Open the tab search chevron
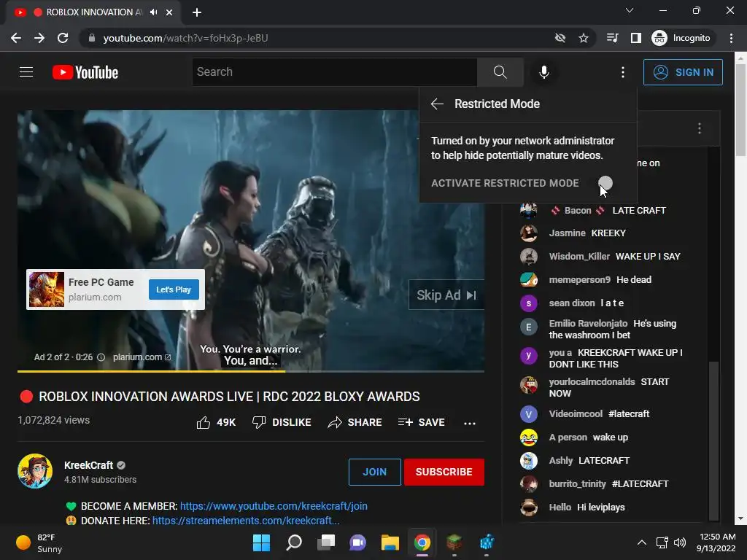The width and height of the screenshot is (747, 560). [x=630, y=10]
